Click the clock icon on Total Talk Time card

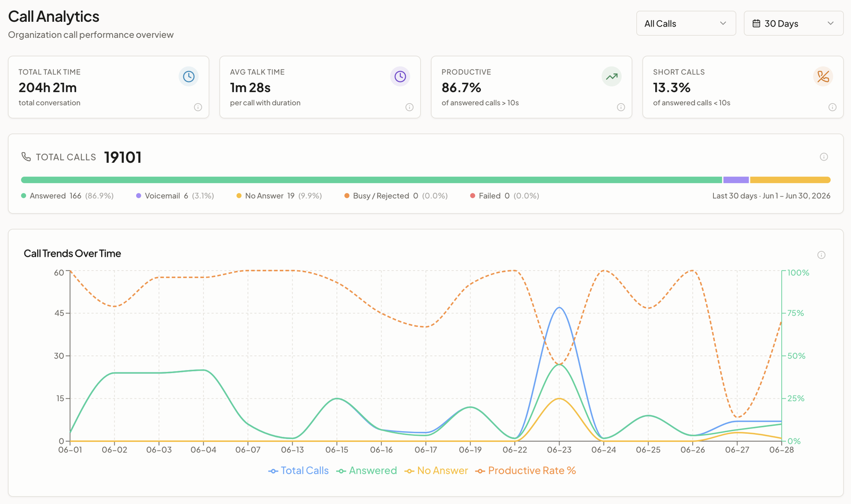pos(188,77)
